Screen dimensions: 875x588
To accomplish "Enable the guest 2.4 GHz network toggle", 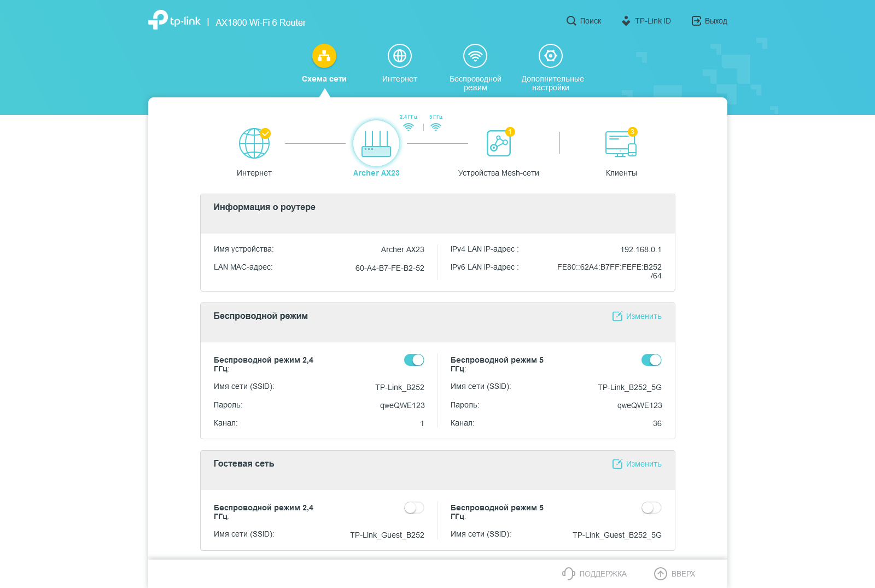I will point(414,508).
